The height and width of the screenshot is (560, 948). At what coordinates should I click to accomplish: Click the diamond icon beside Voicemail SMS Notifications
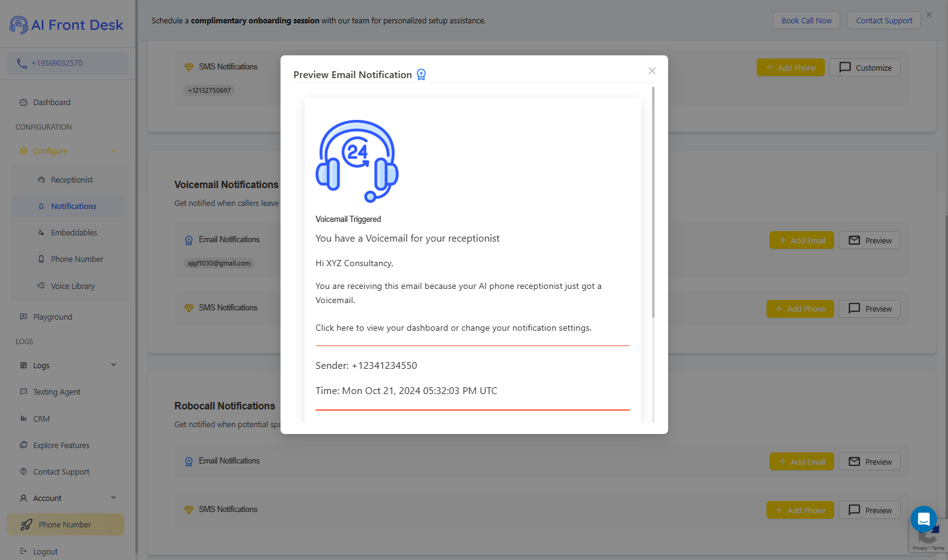[x=189, y=308]
